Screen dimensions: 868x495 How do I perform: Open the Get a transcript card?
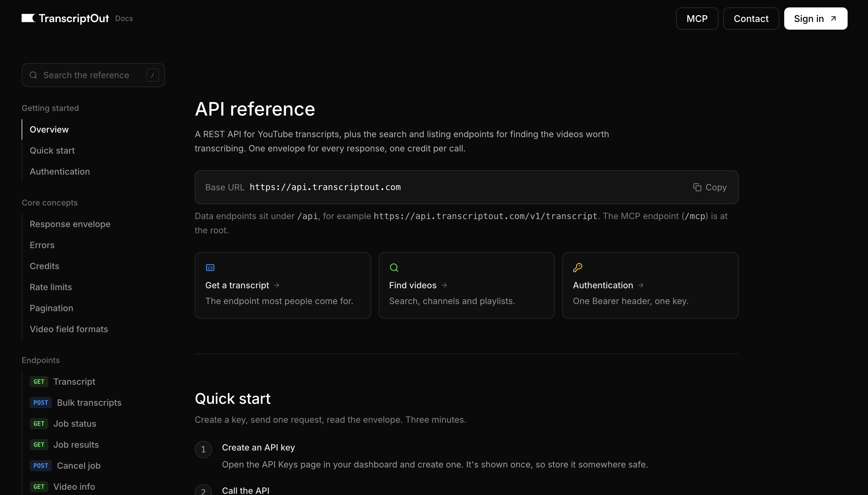pyautogui.click(x=283, y=285)
